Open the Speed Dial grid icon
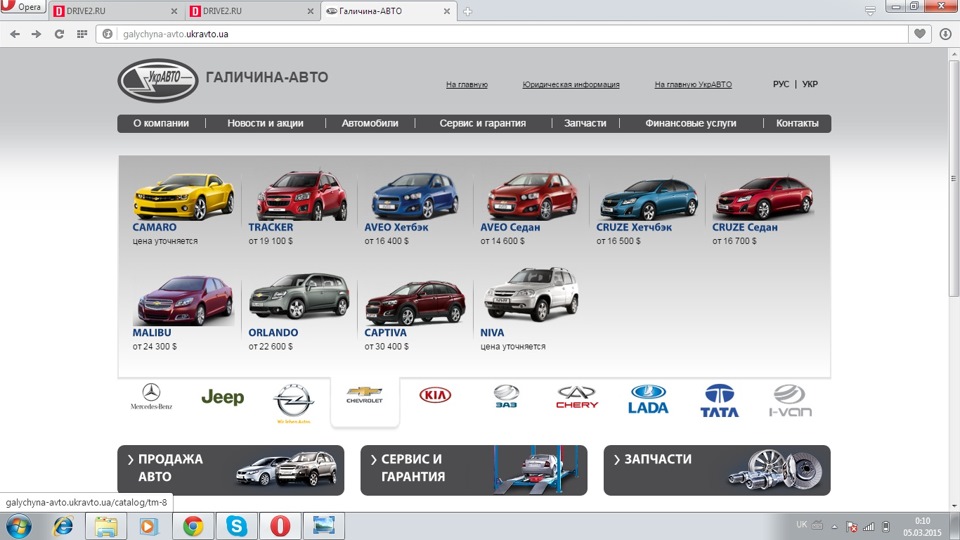This screenshot has width=960, height=540. pyautogui.click(x=82, y=34)
